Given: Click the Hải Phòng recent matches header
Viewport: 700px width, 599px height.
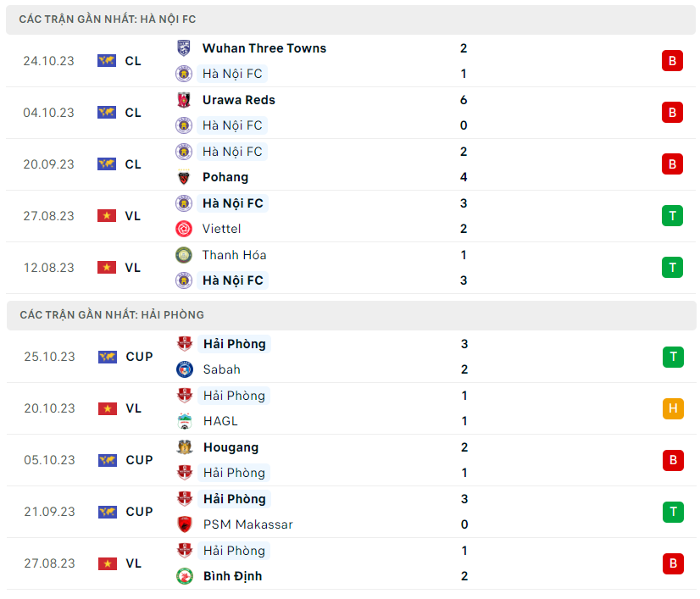Looking at the screenshot, I should click(111, 314).
